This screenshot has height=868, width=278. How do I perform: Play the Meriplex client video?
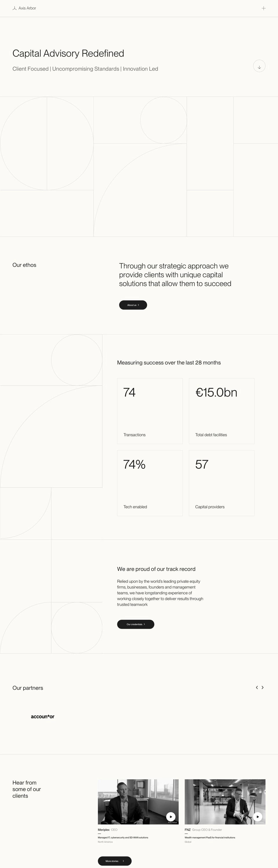171,816
